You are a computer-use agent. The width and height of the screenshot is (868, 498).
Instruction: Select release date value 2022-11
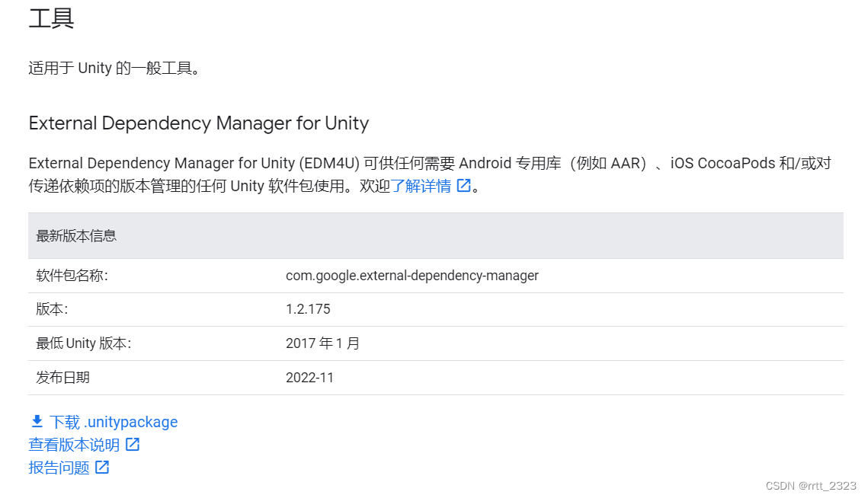pyautogui.click(x=309, y=378)
